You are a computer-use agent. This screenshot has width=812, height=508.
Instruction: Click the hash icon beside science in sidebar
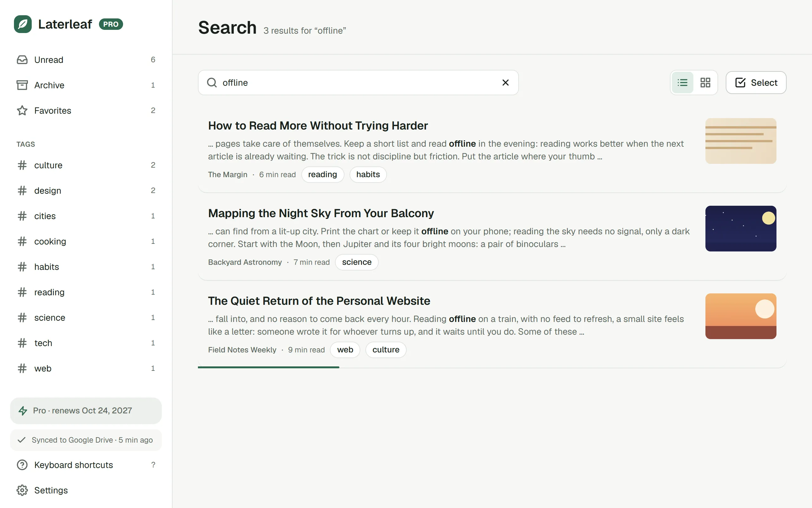pyautogui.click(x=22, y=317)
